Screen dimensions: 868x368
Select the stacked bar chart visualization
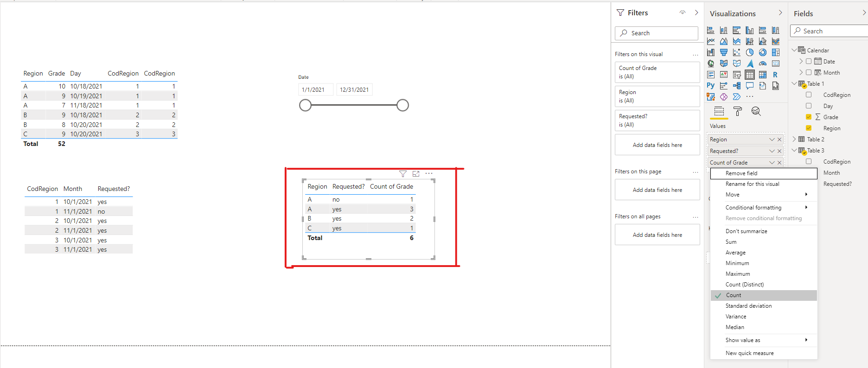pyautogui.click(x=710, y=30)
